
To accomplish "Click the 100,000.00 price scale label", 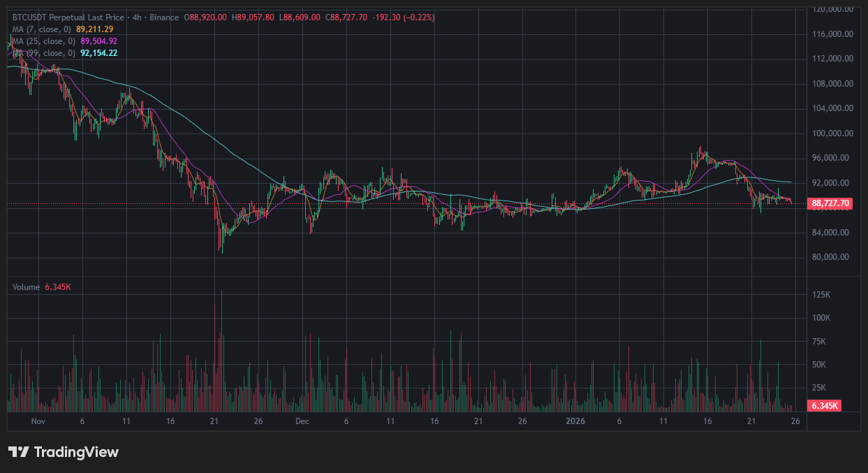I will point(830,133).
